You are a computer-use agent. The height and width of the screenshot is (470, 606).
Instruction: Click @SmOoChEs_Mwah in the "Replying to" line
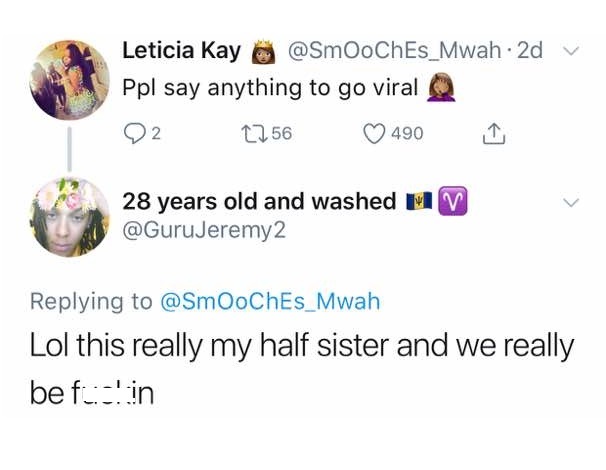point(270,300)
